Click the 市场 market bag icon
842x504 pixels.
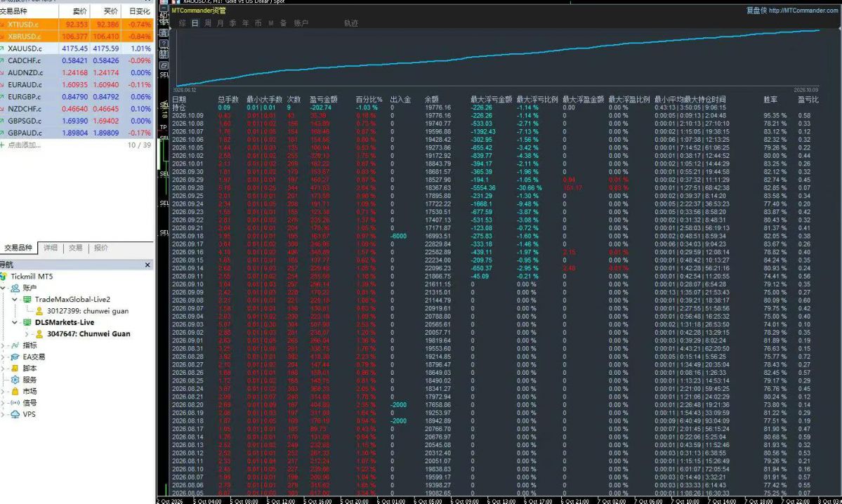click(15, 391)
